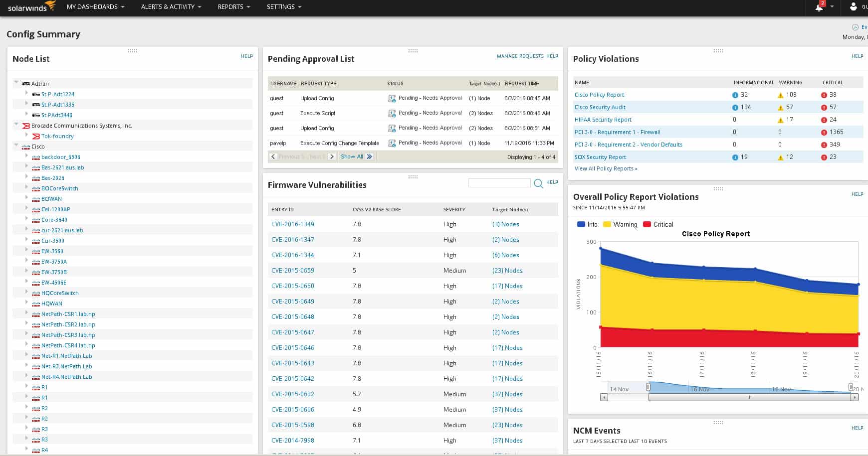Go to previous page arrow in Pending Approval List
Viewport: 868px width, 456px height.
coord(273,156)
